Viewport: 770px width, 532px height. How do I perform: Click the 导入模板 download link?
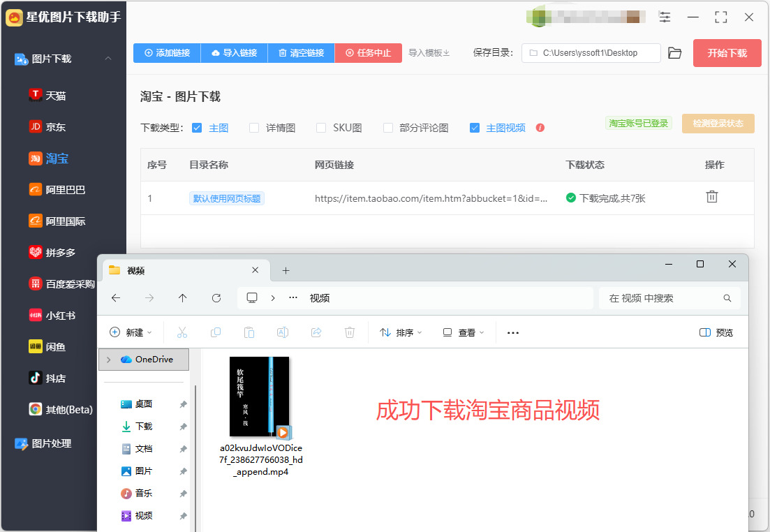[x=429, y=52]
